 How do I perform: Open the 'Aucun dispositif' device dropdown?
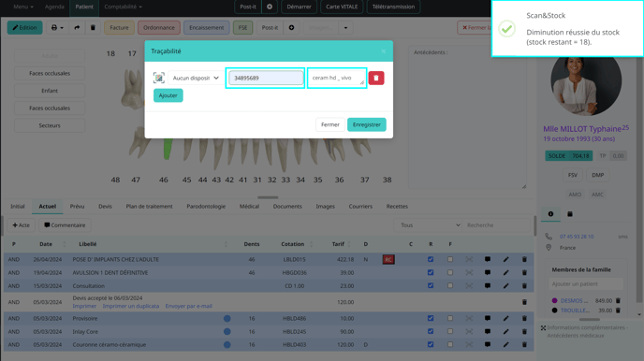196,78
